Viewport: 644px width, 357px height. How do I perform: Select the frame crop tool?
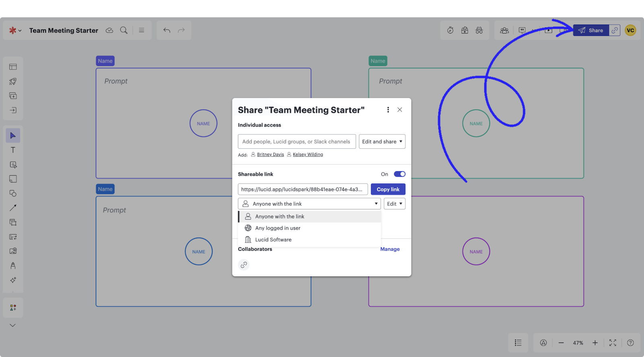click(13, 222)
